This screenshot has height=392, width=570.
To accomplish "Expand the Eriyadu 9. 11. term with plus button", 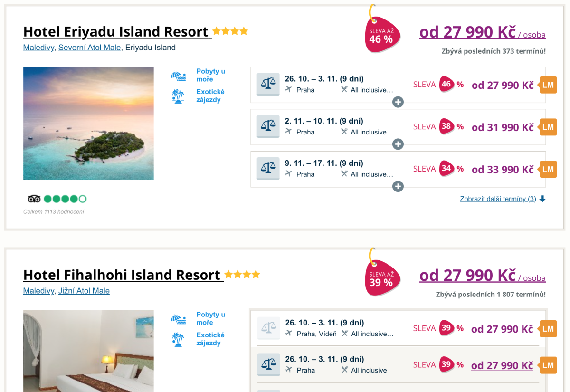I will [x=398, y=186].
